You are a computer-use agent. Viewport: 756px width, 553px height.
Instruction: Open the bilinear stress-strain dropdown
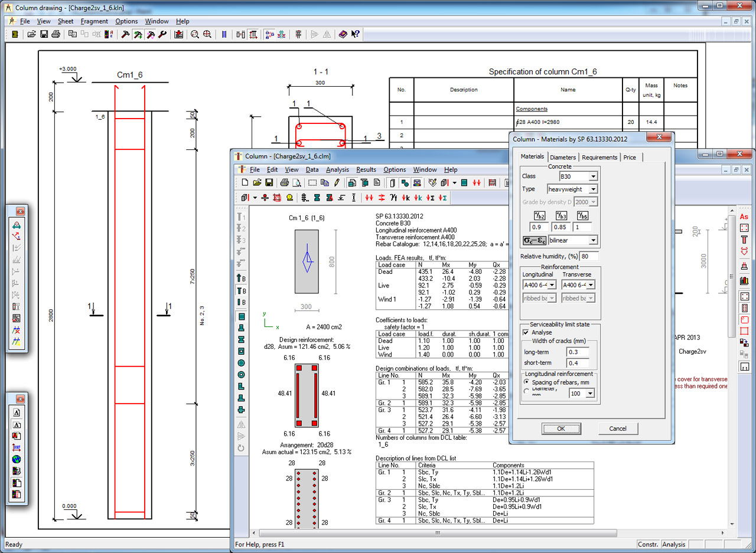coord(593,240)
